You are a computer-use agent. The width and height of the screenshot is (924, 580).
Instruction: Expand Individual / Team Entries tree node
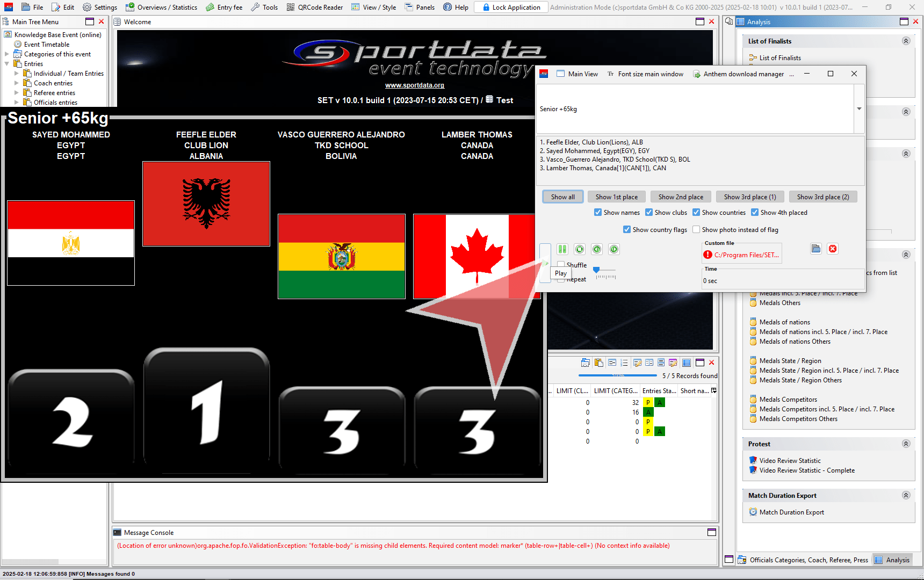(x=16, y=74)
